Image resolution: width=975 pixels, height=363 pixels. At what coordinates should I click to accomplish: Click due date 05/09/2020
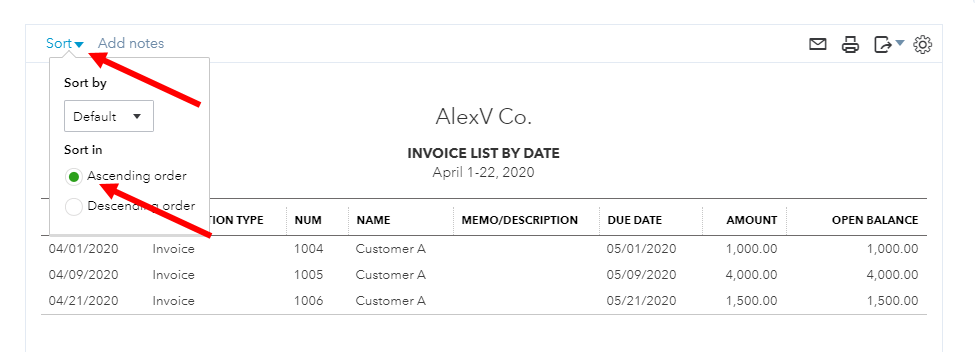[x=641, y=275]
